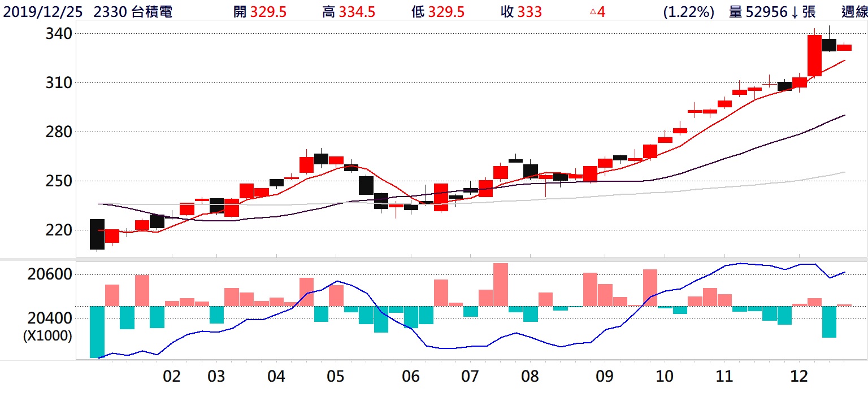Click the tallest red candlestick in December

pos(814,55)
